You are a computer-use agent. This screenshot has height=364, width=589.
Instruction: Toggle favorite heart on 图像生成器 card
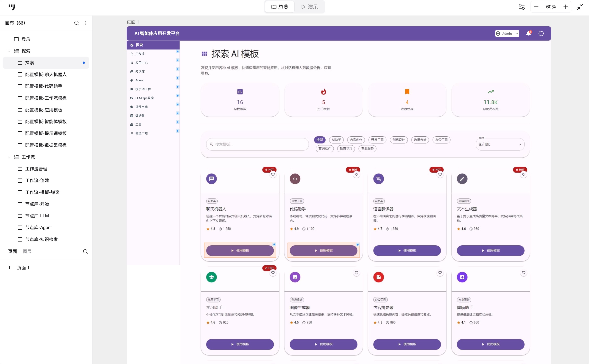click(356, 273)
